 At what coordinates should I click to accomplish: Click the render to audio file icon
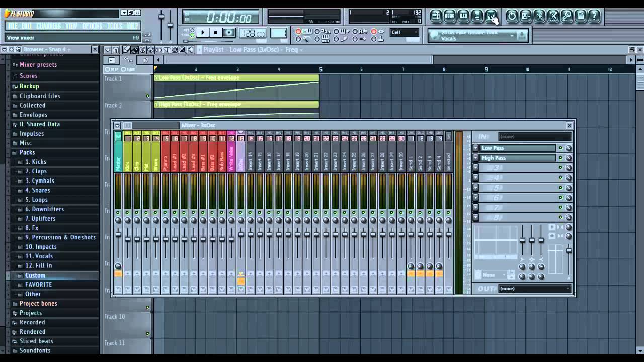(539, 16)
